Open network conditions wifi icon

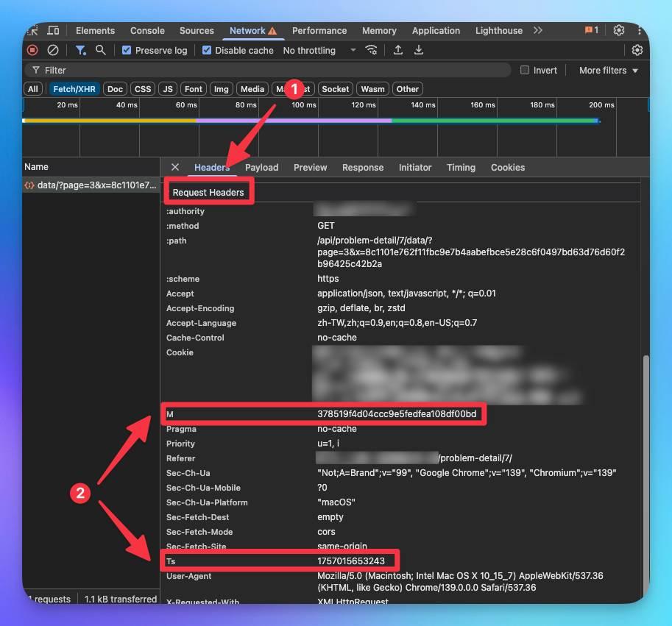(371, 51)
